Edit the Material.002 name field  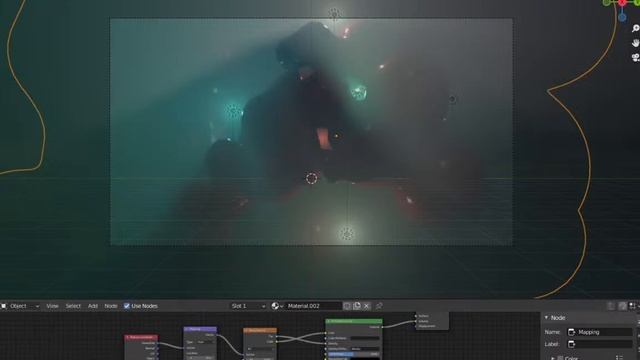click(313, 306)
